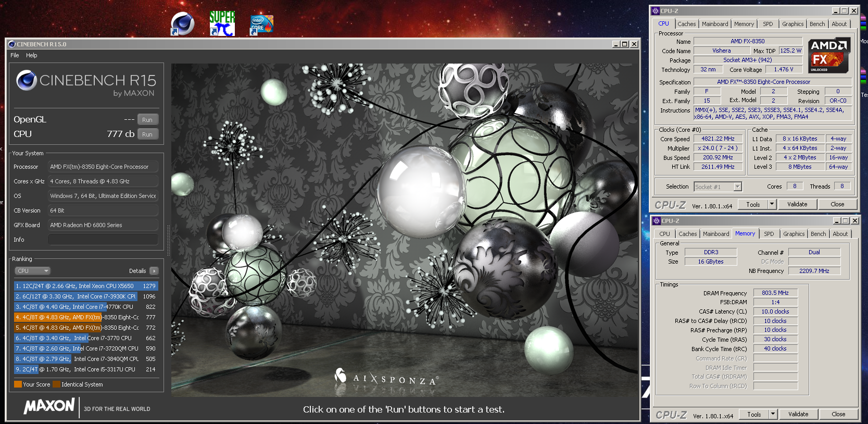Select ranking row 3 Core i7-4770K
This screenshot has width=868, height=424.
tap(86, 307)
